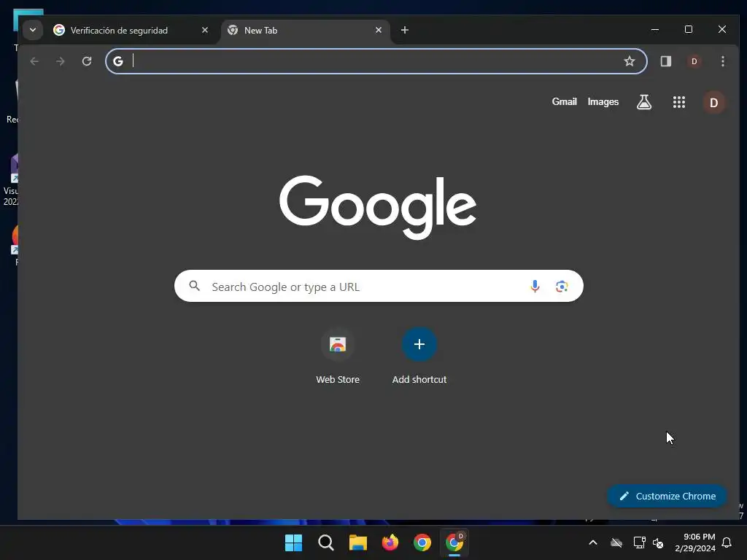Click the Search Google or type a URL box
This screenshot has height=560, width=747.
[x=379, y=286]
